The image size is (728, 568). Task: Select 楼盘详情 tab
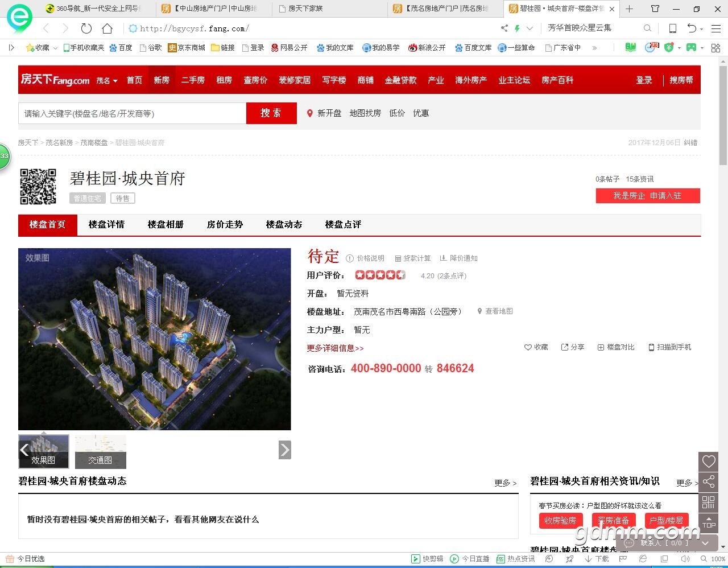click(x=106, y=225)
